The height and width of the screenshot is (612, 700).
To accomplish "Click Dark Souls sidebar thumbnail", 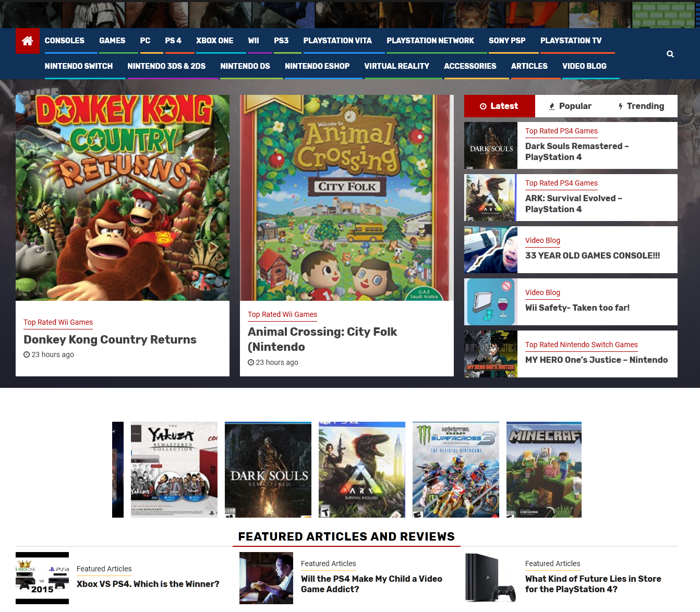I will coord(491,145).
